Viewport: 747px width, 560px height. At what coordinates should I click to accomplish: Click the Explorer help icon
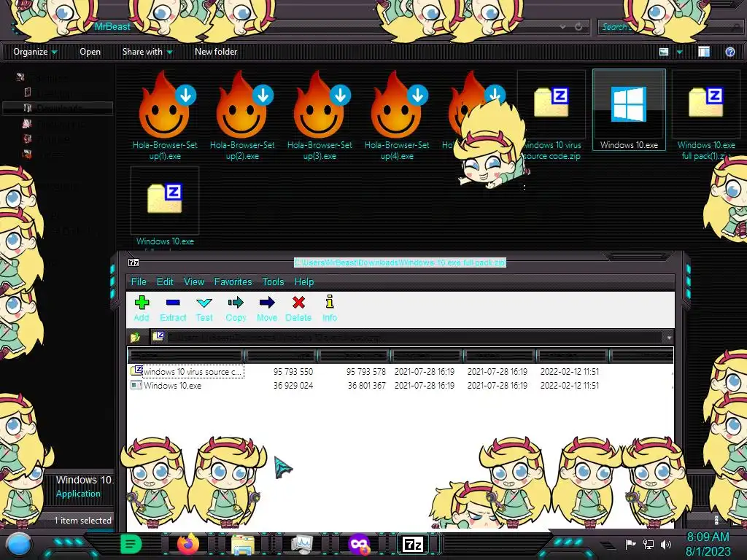pyautogui.click(x=729, y=52)
